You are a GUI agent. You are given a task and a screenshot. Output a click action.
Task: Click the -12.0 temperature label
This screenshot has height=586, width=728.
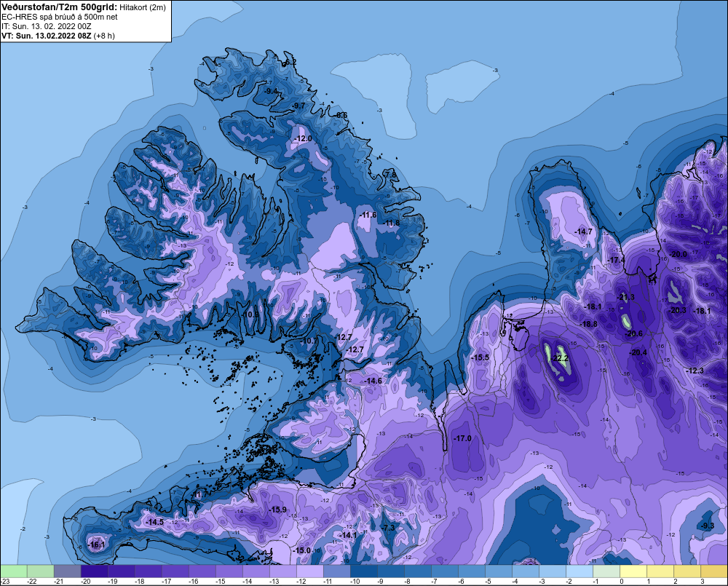[303, 138]
